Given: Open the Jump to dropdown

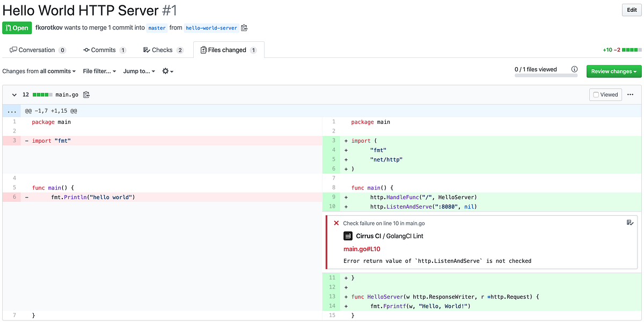Looking at the screenshot, I should click(138, 71).
